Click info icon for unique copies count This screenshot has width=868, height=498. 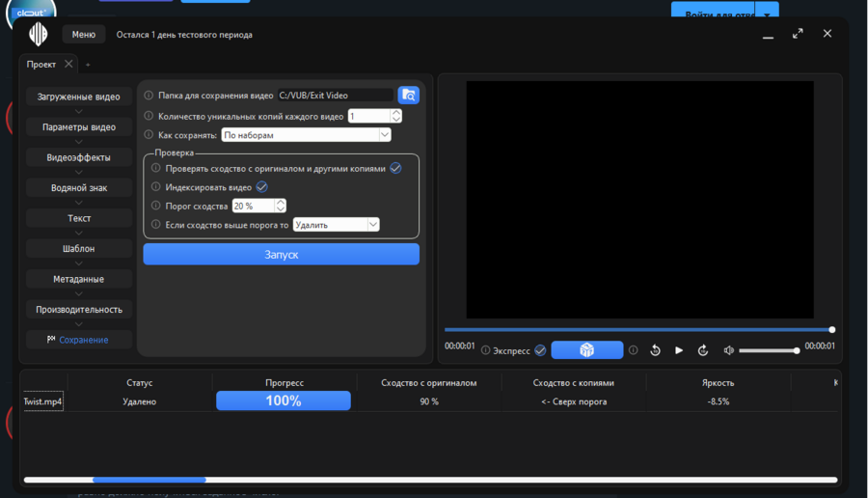[x=149, y=116]
